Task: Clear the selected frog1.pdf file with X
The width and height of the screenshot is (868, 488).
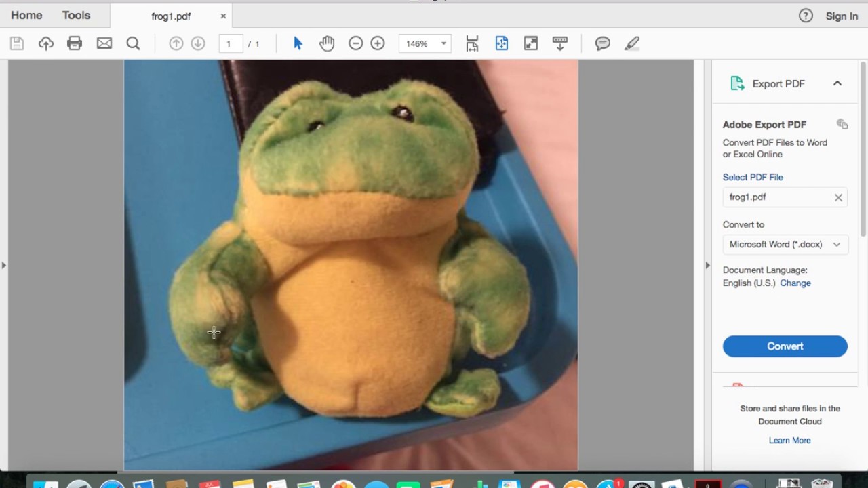Action: (x=838, y=197)
